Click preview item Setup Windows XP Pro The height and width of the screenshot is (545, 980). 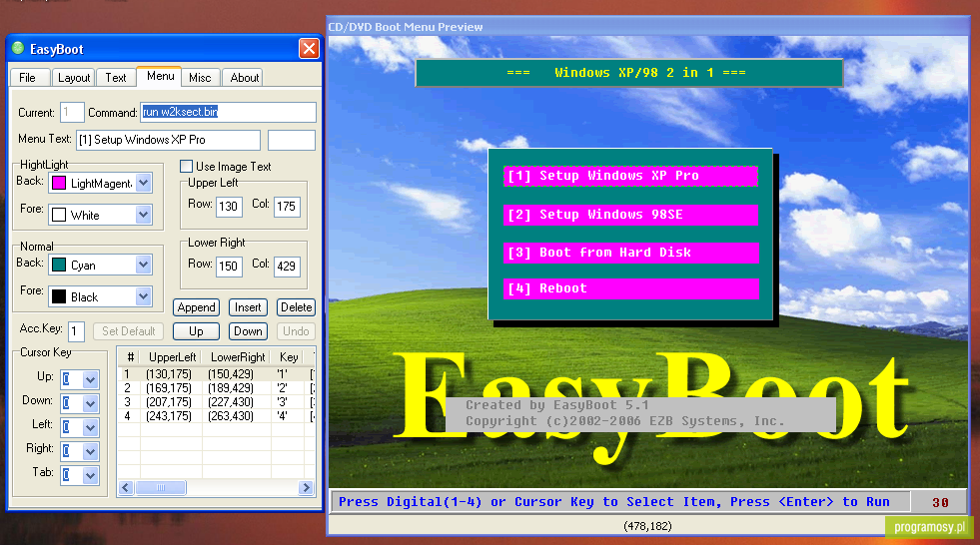[630, 176]
